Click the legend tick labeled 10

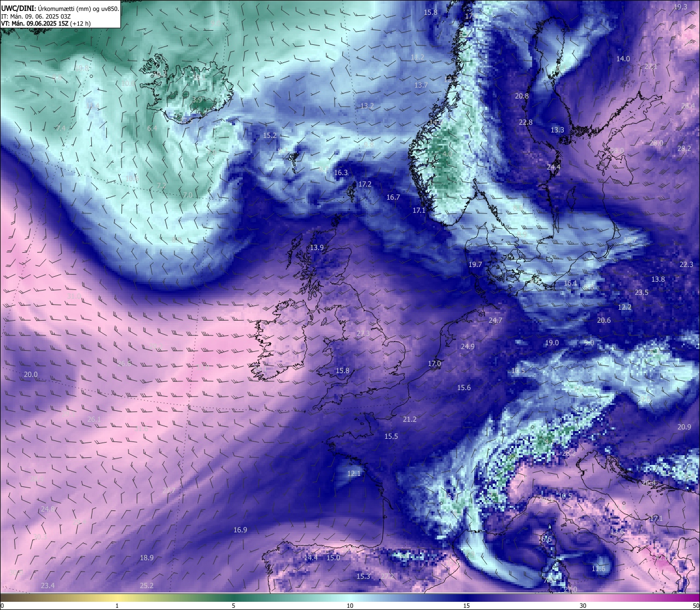(x=350, y=606)
